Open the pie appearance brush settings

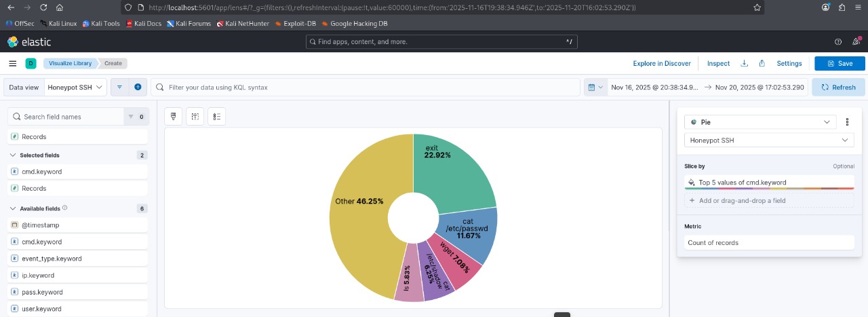174,117
